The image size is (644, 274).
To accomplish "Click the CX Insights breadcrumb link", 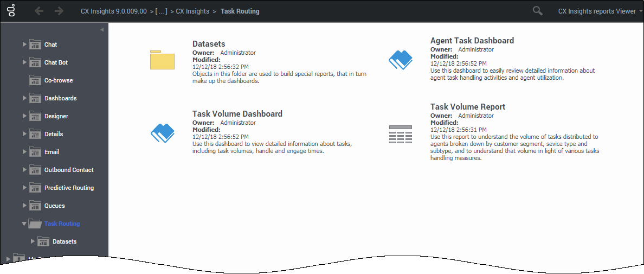I will click(192, 11).
